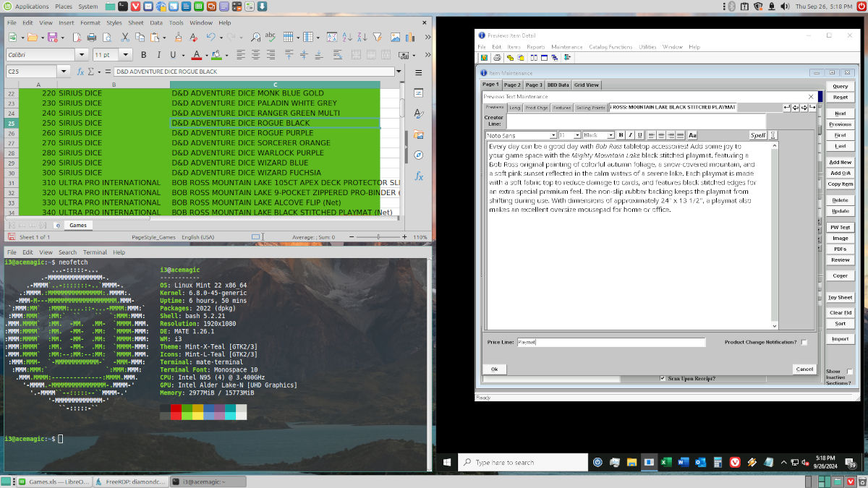The height and width of the screenshot is (488, 868).
Task: Switch to the Selling Points tab
Action: pyautogui.click(x=590, y=108)
